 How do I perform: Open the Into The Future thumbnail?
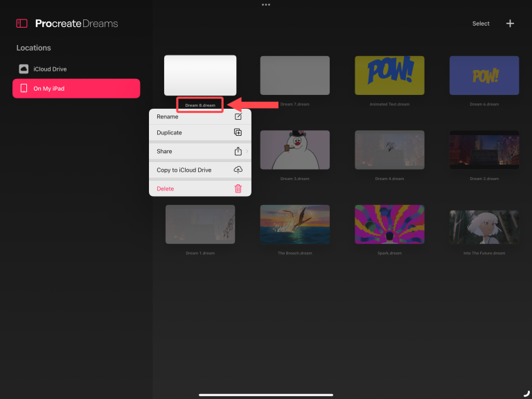point(484,227)
